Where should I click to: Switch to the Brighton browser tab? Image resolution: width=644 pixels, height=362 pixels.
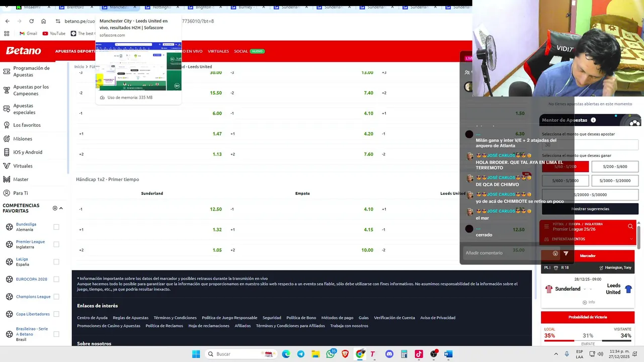click(204, 7)
